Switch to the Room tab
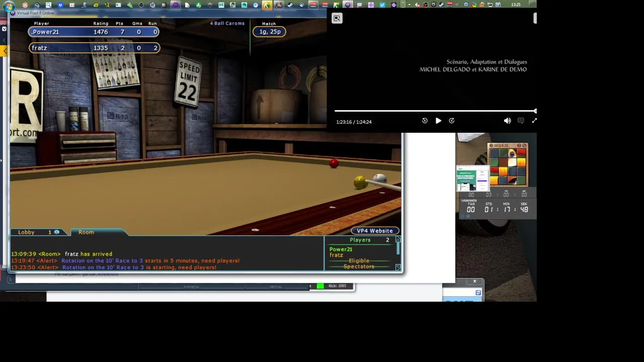This screenshot has height=362, width=644. click(86, 232)
